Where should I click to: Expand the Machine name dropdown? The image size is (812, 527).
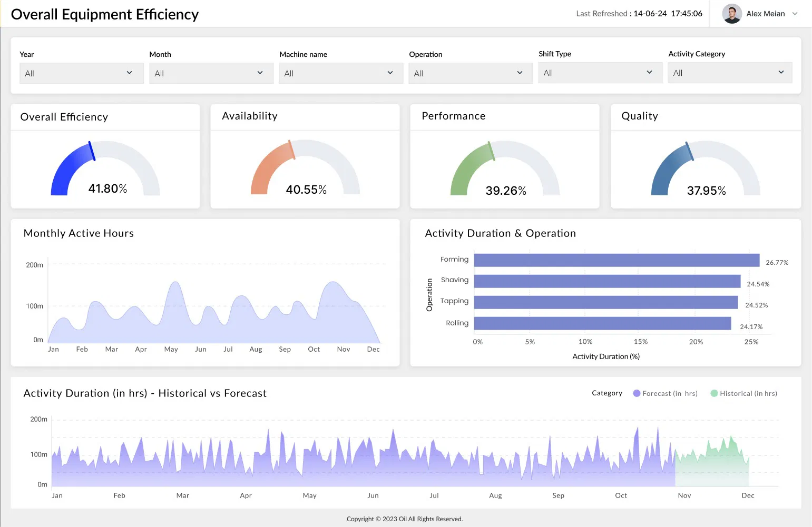(x=340, y=73)
